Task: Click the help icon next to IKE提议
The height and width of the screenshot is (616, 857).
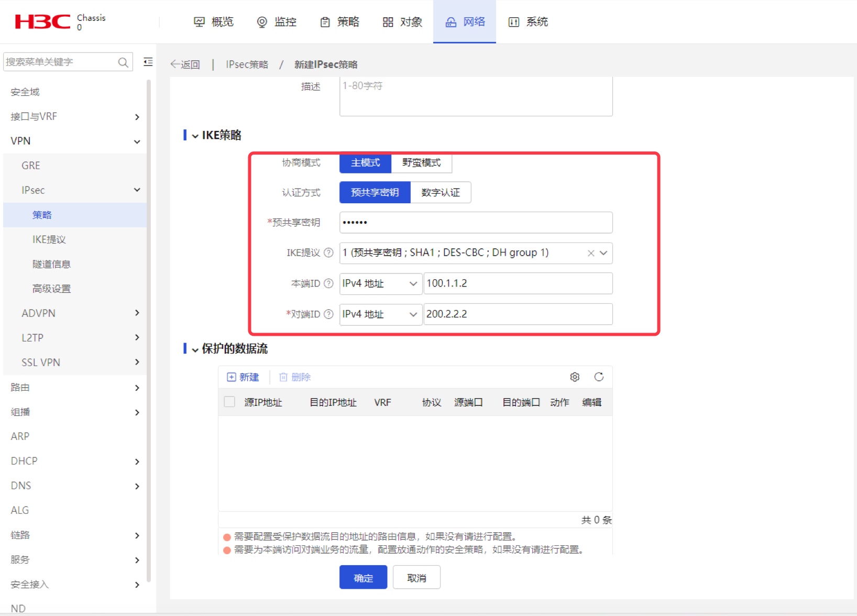Action: tap(328, 252)
